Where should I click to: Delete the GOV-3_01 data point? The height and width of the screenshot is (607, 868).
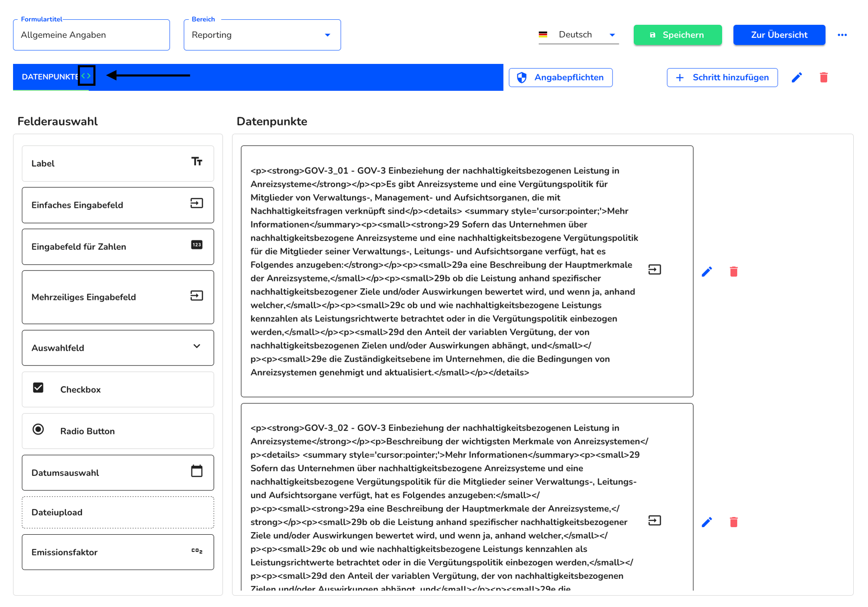pyautogui.click(x=734, y=272)
